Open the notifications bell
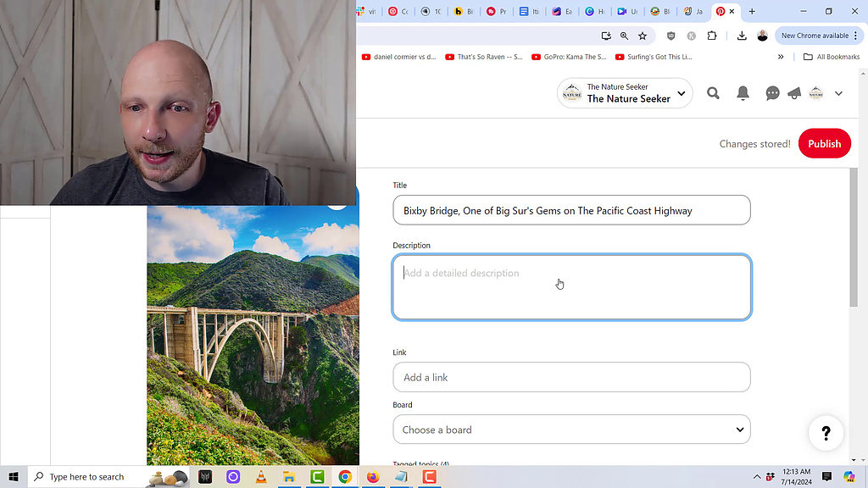 pyautogui.click(x=743, y=93)
